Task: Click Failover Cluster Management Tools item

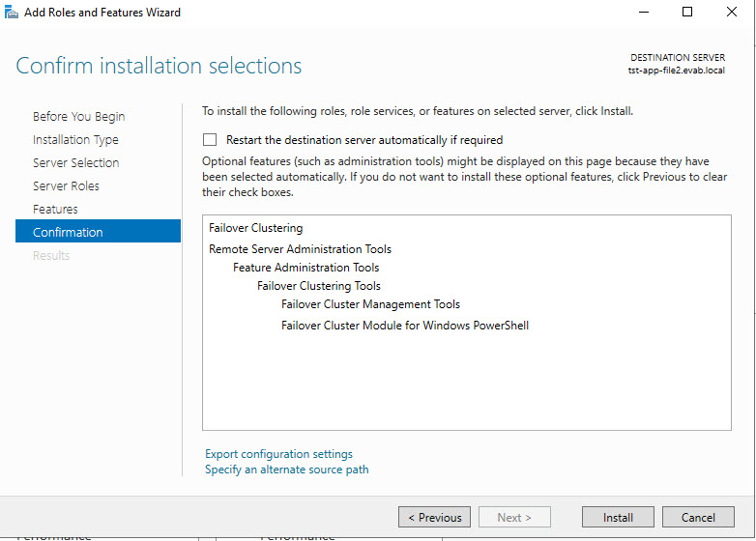Action: click(370, 304)
